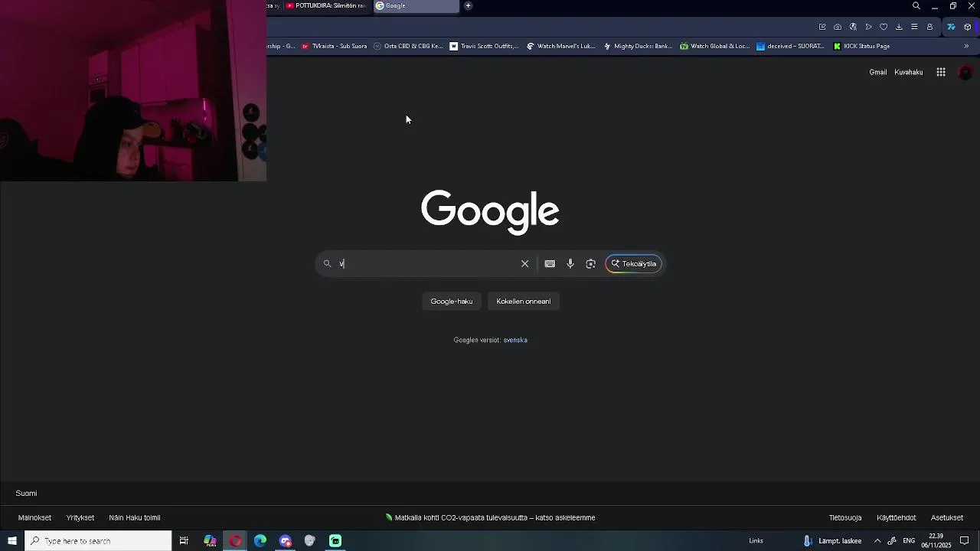Open the KICK Status Page bookmark

[861, 46]
